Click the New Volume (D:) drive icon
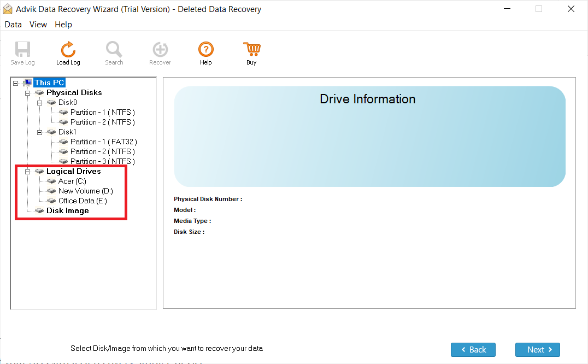Screen dimensions: 588x364 pyautogui.click(x=51, y=191)
